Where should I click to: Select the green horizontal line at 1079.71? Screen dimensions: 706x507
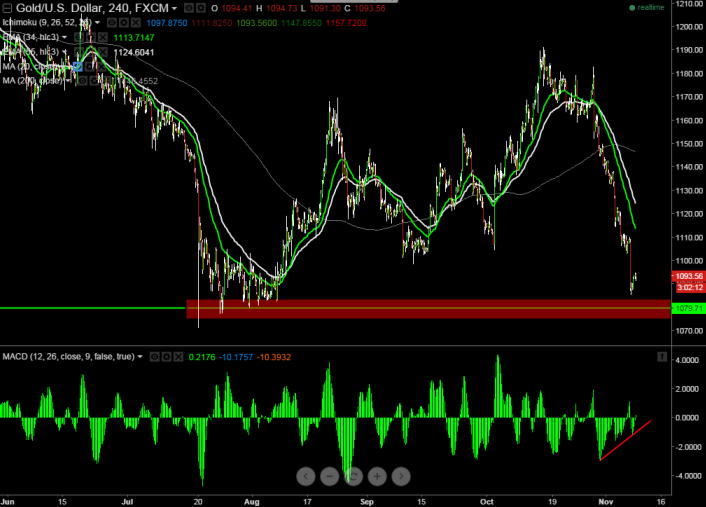pyautogui.click(x=92, y=308)
